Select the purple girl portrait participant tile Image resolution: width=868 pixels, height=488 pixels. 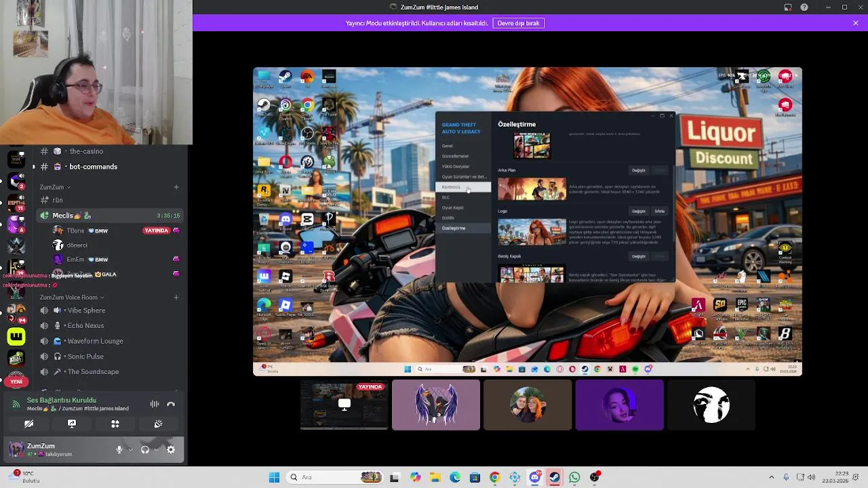point(620,405)
